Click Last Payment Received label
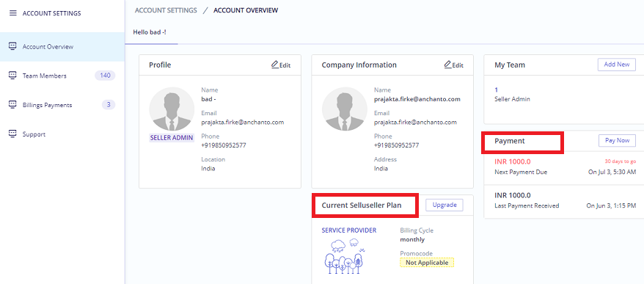This screenshot has width=644, height=284. pyautogui.click(x=527, y=206)
